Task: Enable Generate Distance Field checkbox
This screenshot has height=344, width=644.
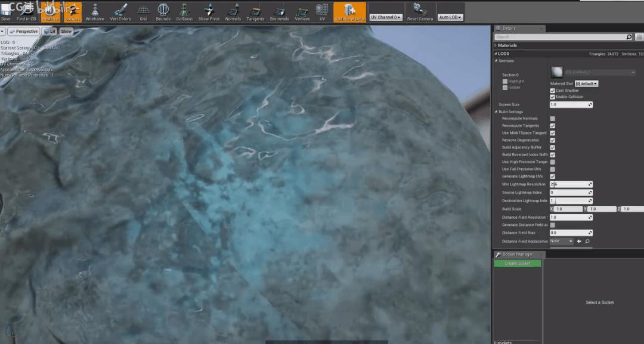Action: [x=552, y=225]
